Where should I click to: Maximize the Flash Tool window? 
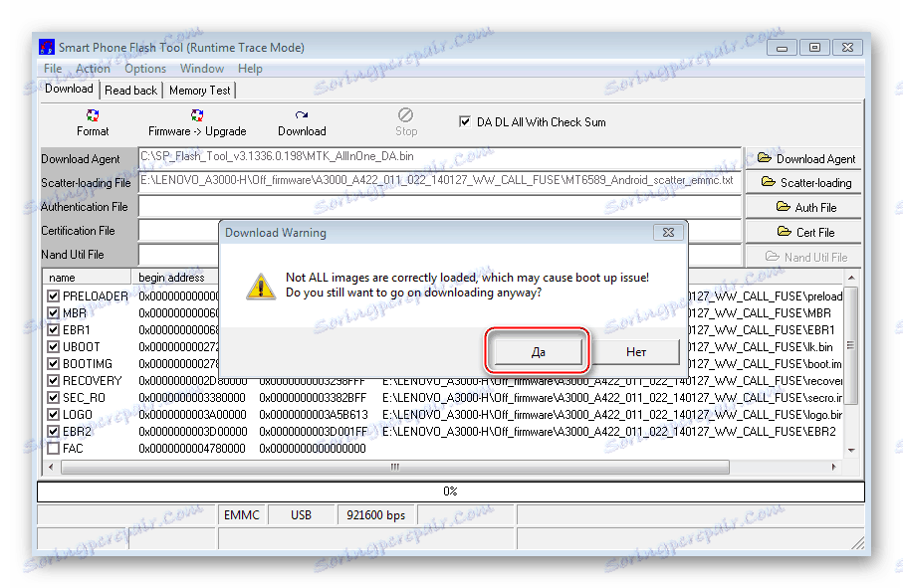point(814,48)
